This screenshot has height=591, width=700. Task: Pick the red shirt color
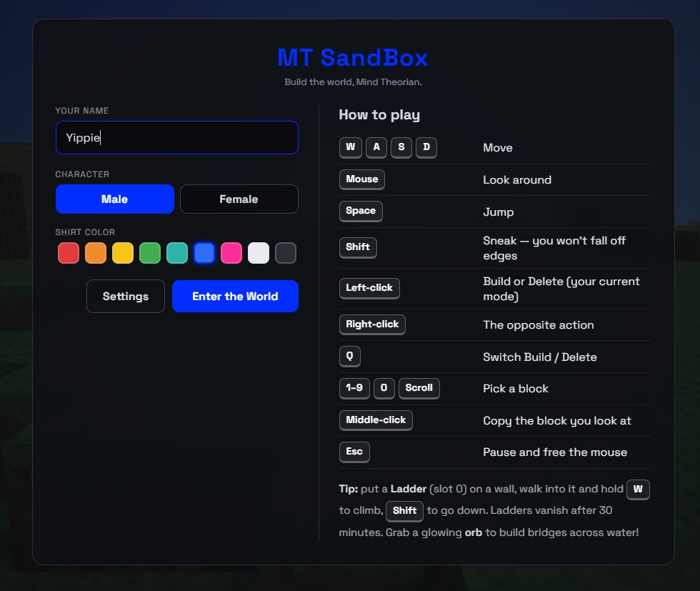click(x=69, y=253)
